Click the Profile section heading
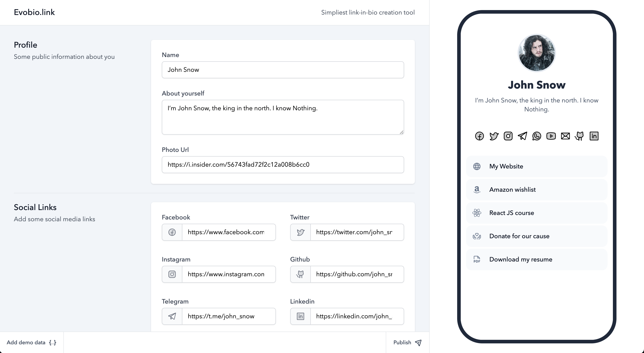Viewport: 644px width, 353px height. pos(26,45)
